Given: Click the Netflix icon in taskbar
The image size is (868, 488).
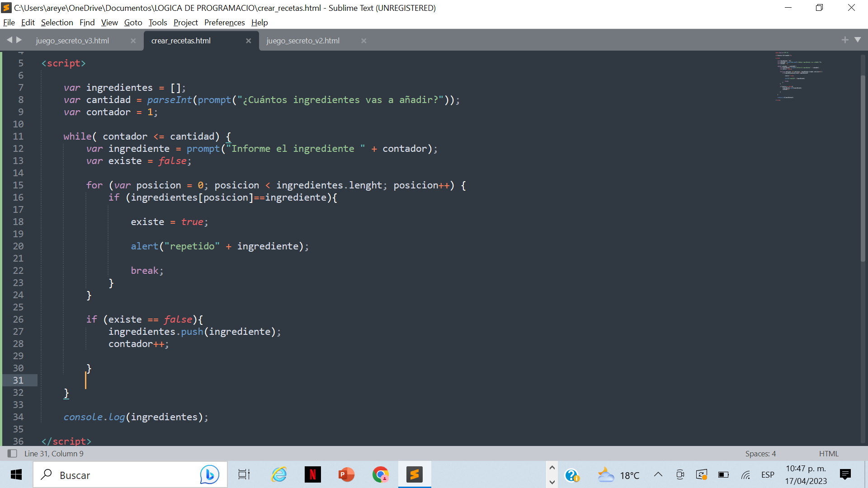Looking at the screenshot, I should 312,475.
